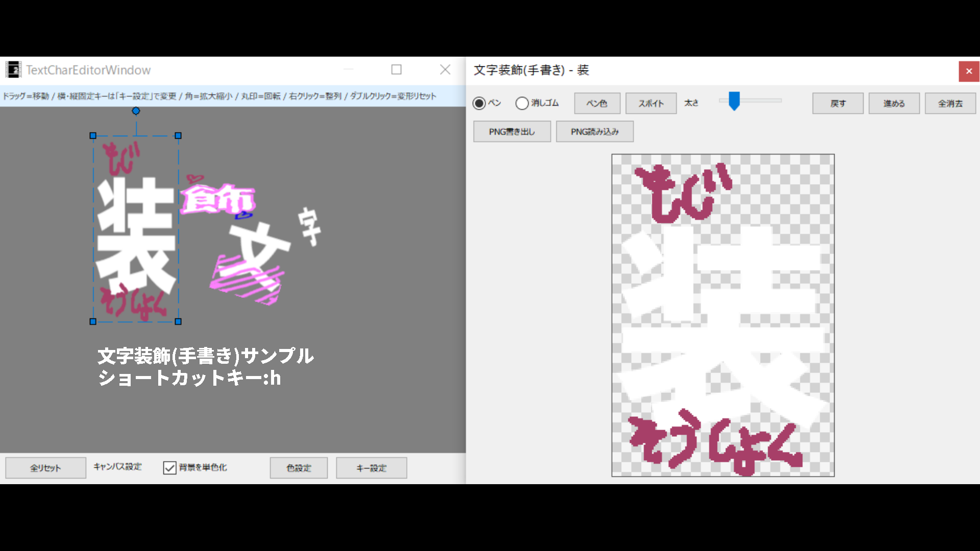The image size is (980, 551).
Task: Click PNG書き出し export button
Action: (x=512, y=132)
